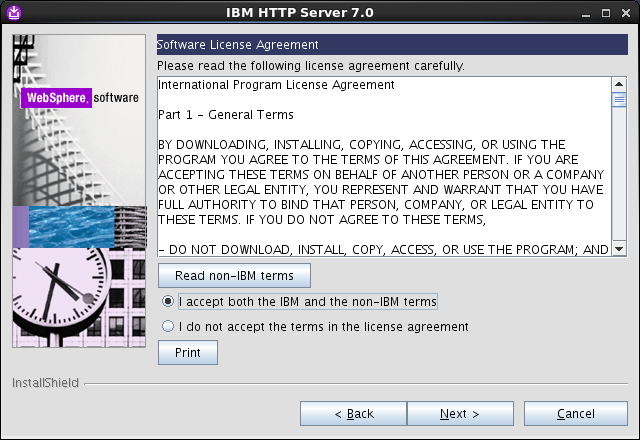The height and width of the screenshot is (440, 640).
Task: Click the license text scrollbar up arrow
Action: (x=619, y=84)
